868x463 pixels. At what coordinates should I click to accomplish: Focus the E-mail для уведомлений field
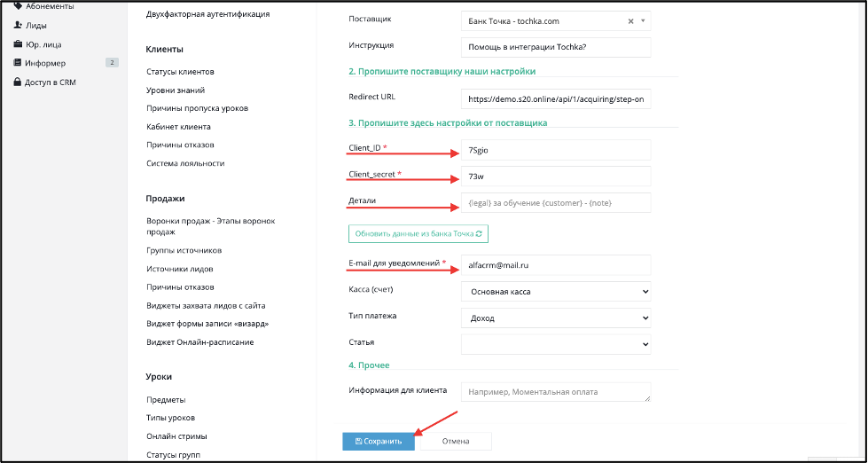(556, 265)
